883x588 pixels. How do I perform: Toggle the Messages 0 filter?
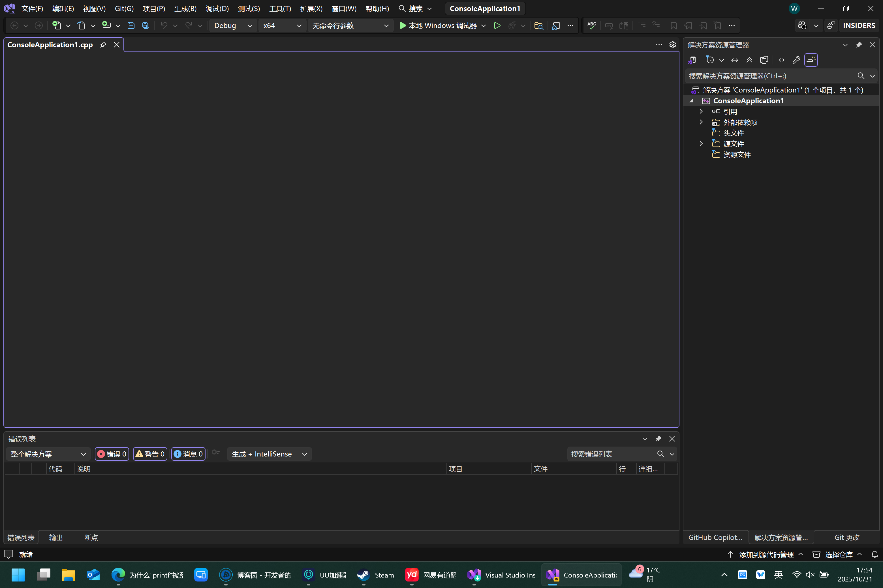tap(188, 454)
